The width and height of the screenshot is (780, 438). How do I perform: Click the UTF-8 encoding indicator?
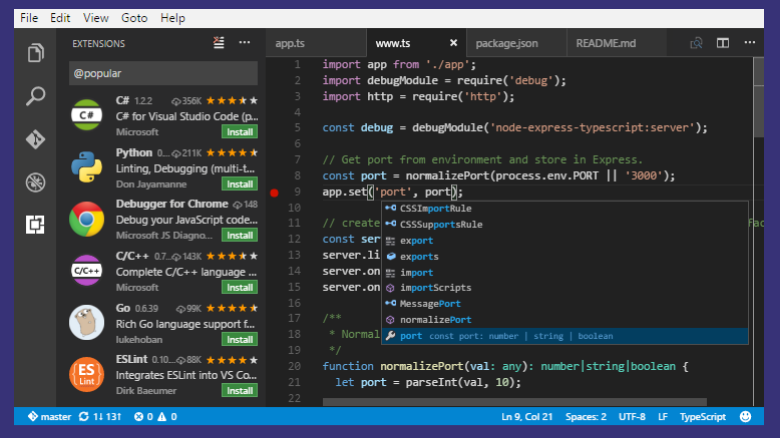pos(632,417)
